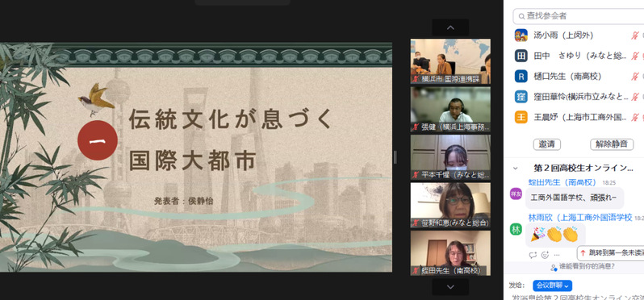Select the 笹野和恵 video thumbnail
Image resolution: width=644 pixels, height=300 pixels.
click(450, 205)
